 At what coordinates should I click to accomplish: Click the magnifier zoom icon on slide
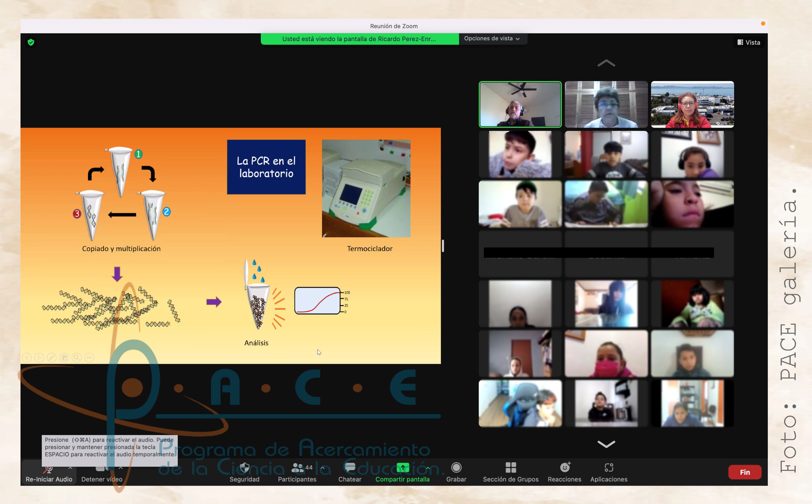77,358
